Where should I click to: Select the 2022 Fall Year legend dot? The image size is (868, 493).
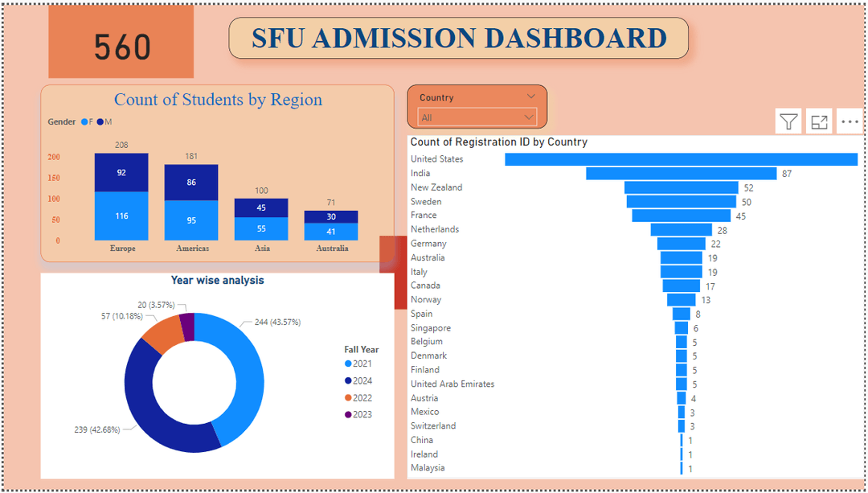pos(348,398)
